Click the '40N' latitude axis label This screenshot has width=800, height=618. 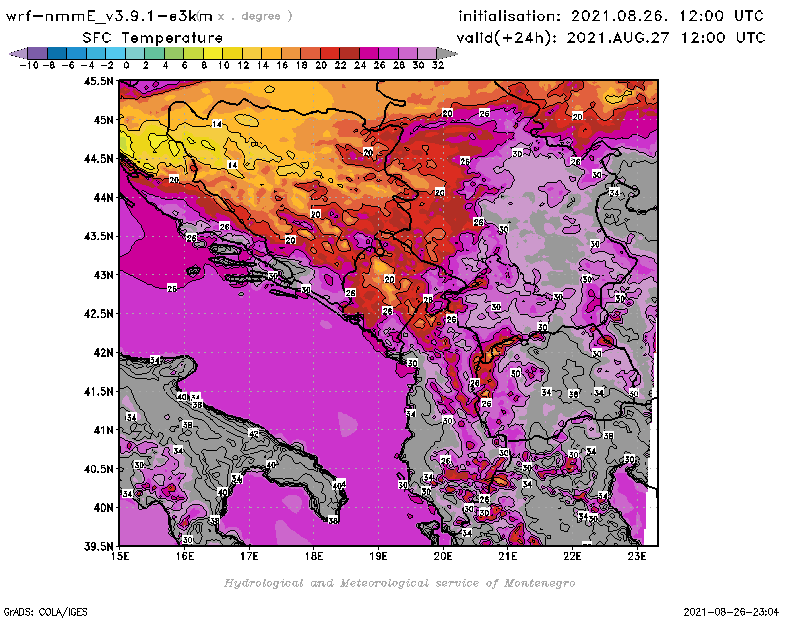[x=103, y=508]
